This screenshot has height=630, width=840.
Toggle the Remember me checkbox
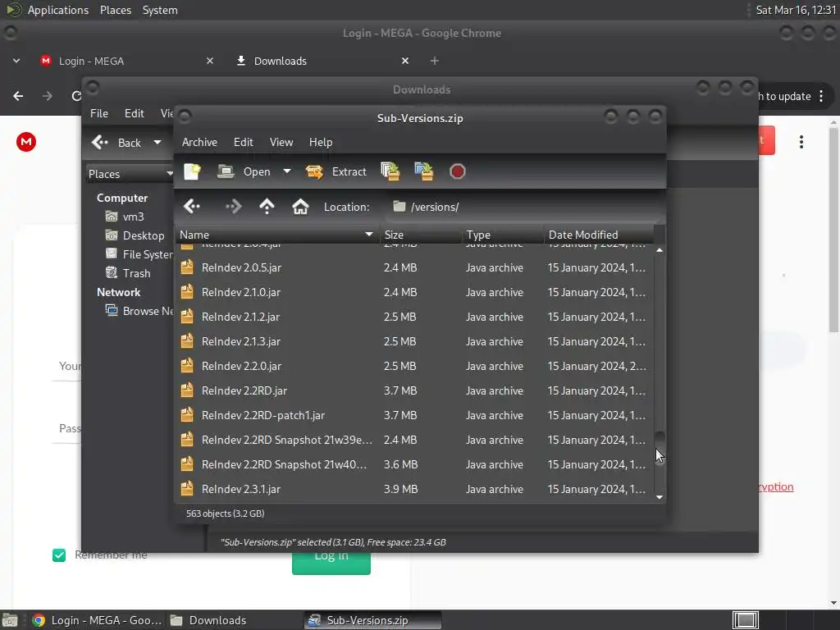tap(59, 555)
